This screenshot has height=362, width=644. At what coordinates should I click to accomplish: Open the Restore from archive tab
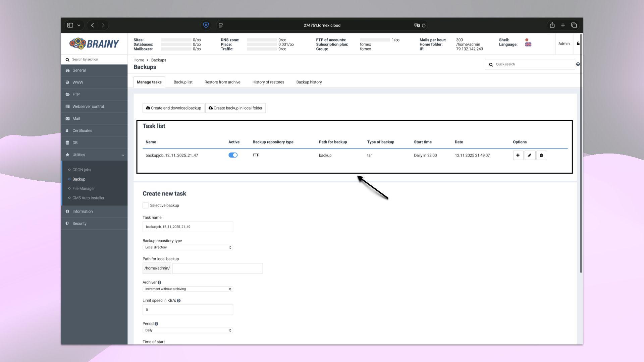222,82
